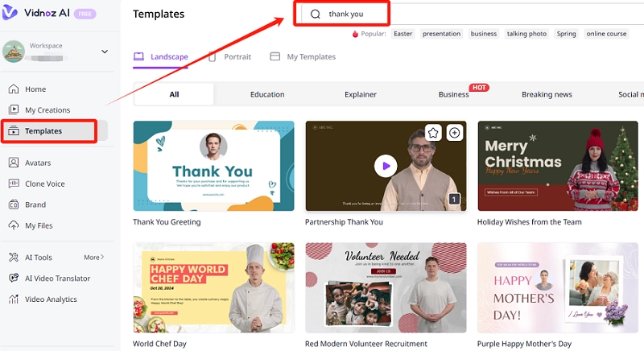
Task: Click the plus icon on Partnership template
Action: click(x=454, y=133)
